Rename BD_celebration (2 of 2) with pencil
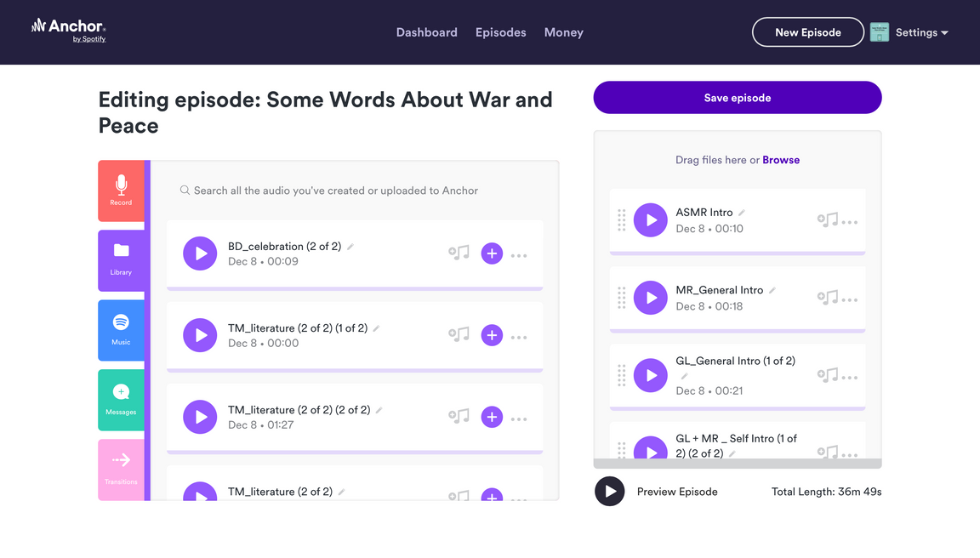This screenshot has height=558, width=980. pos(350,247)
